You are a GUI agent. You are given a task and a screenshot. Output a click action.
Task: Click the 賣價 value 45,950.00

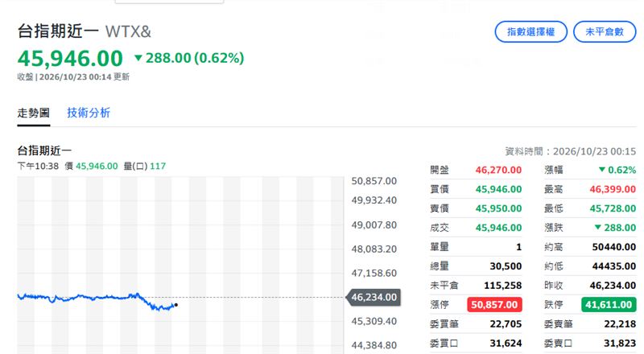(498, 208)
